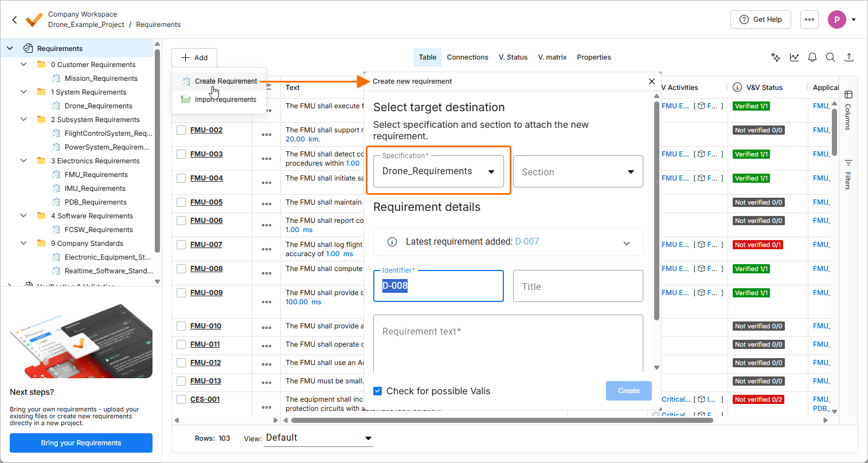Choose Import requirements from the Add menu
The width and height of the screenshot is (868, 463).
coord(225,100)
